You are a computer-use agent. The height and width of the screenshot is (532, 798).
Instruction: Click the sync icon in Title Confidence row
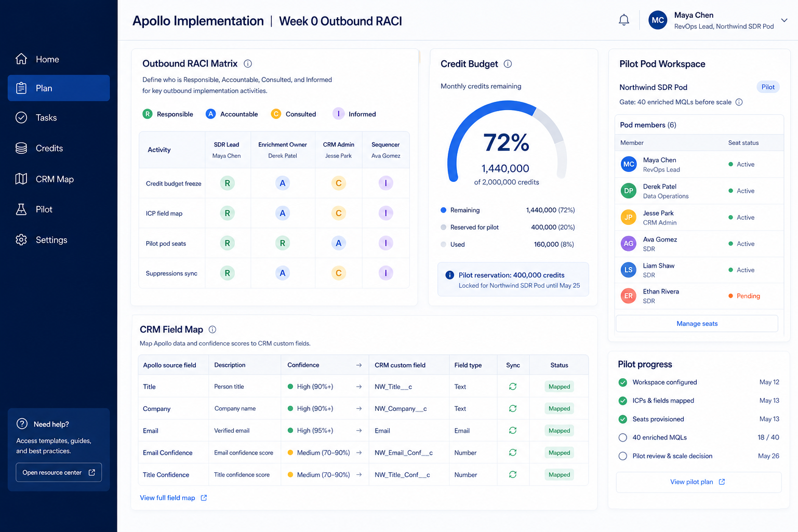pyautogui.click(x=513, y=475)
